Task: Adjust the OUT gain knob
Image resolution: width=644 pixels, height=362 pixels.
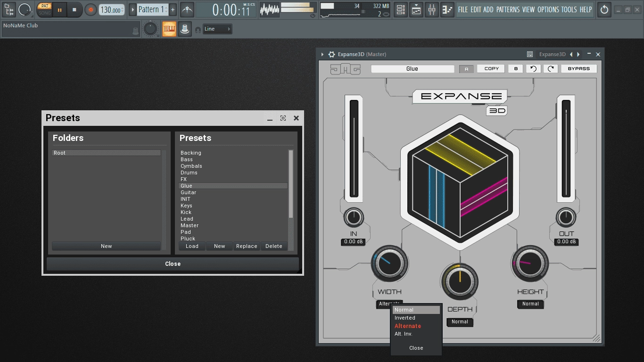Action: pyautogui.click(x=566, y=217)
